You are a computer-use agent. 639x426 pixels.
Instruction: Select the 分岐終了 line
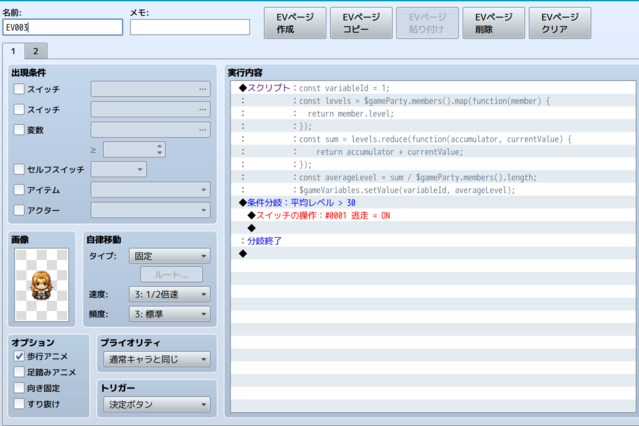(433, 241)
